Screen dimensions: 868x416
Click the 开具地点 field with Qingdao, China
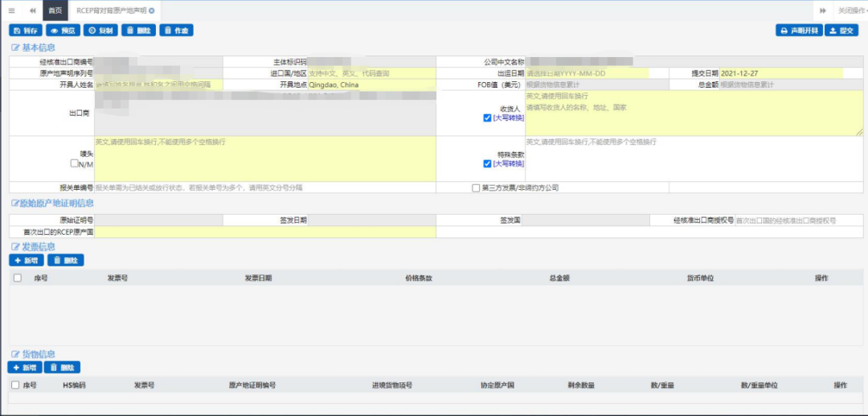pyautogui.click(x=371, y=84)
